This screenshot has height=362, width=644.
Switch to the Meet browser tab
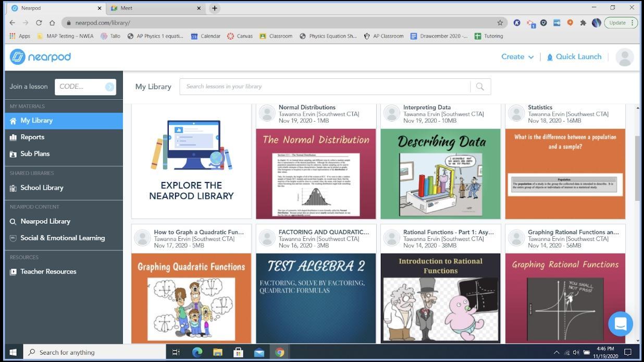[155, 8]
